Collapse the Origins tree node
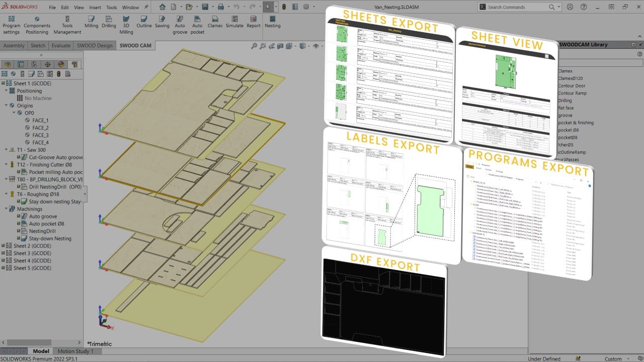 [6, 106]
